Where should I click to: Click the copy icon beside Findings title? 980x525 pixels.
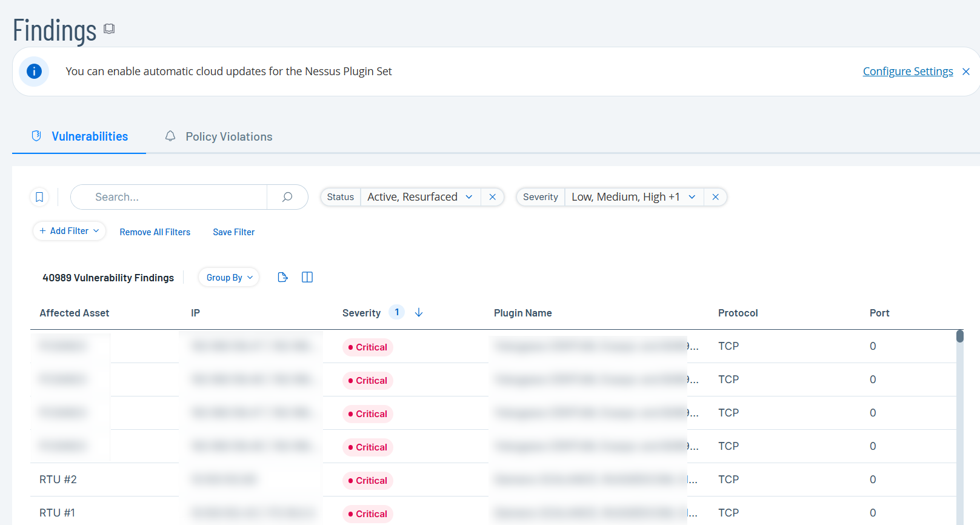click(x=109, y=28)
